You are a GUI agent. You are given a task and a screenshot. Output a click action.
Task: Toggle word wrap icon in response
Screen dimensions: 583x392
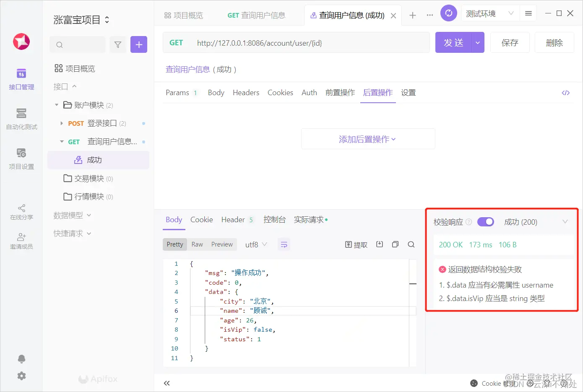(284, 244)
